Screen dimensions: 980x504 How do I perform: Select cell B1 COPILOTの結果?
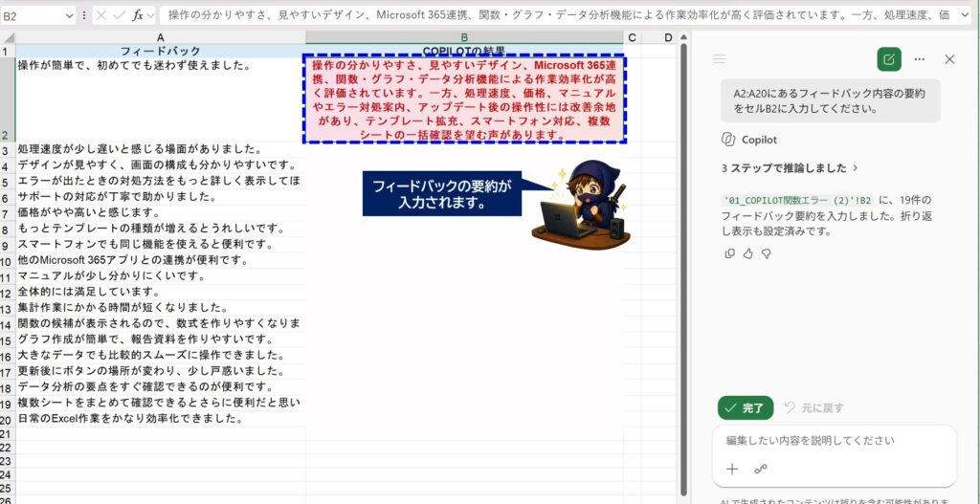point(464,51)
